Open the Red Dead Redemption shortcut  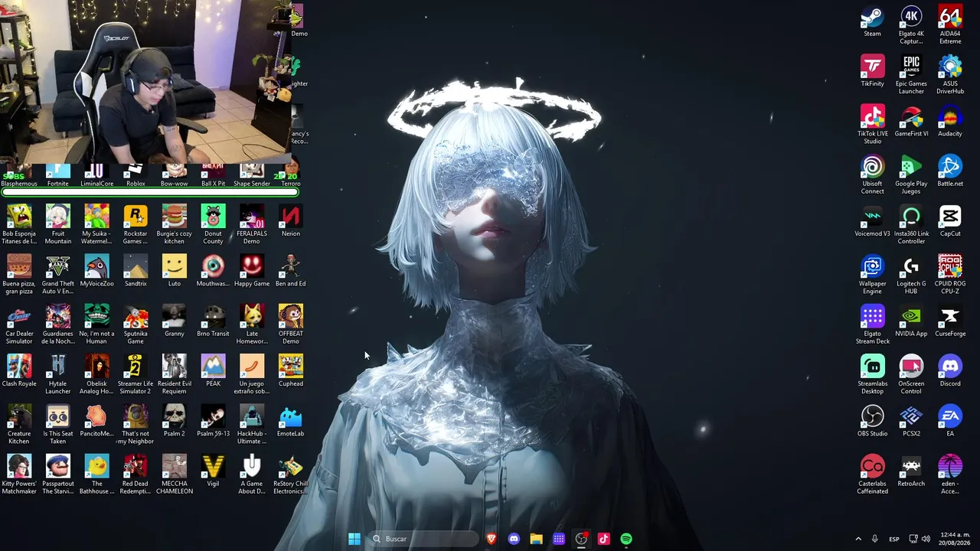click(136, 474)
